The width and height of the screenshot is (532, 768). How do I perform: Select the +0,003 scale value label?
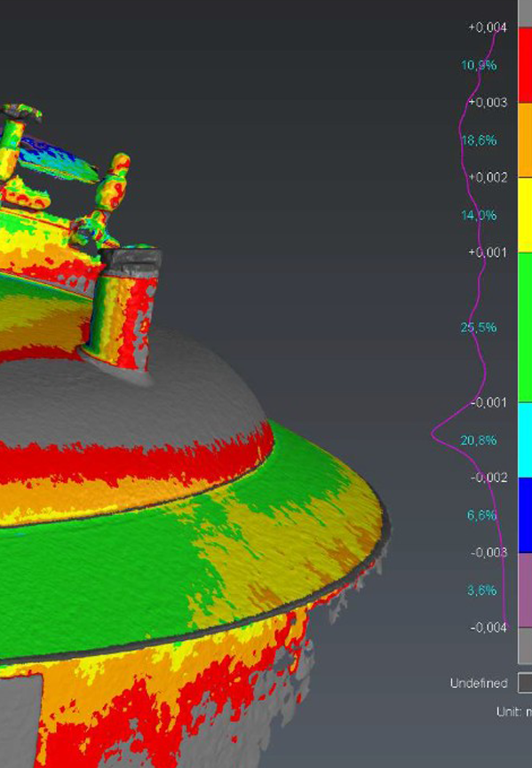pos(488,102)
